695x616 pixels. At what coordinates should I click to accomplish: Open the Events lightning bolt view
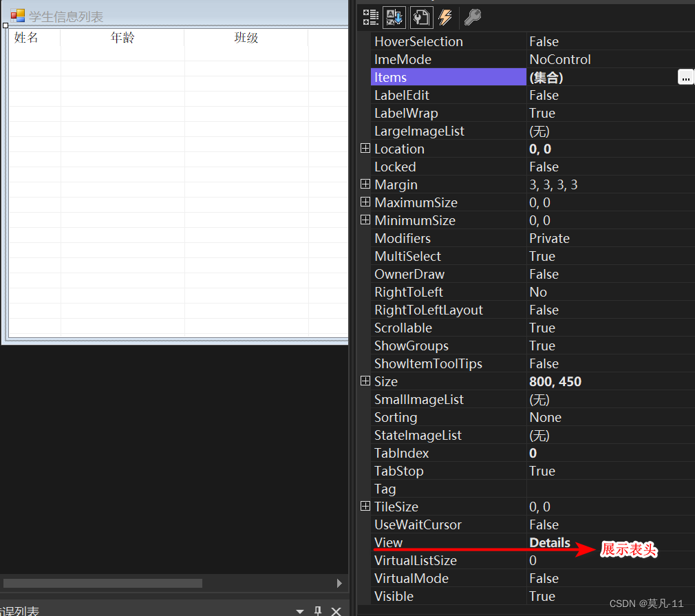click(x=445, y=17)
